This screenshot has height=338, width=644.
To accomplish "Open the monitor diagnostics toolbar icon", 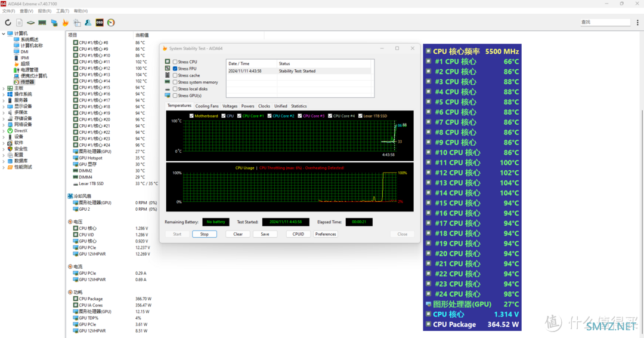I will click(x=54, y=23).
